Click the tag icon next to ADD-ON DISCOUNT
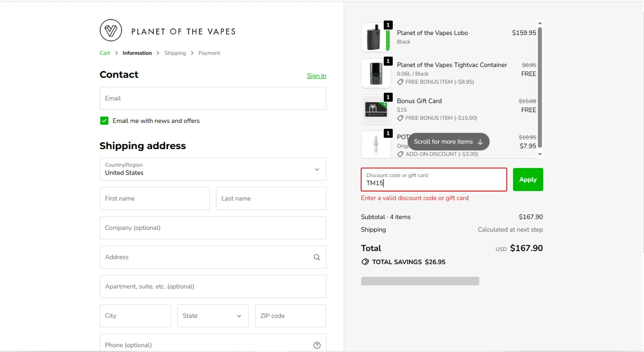The height and width of the screenshot is (352, 644). [400, 154]
